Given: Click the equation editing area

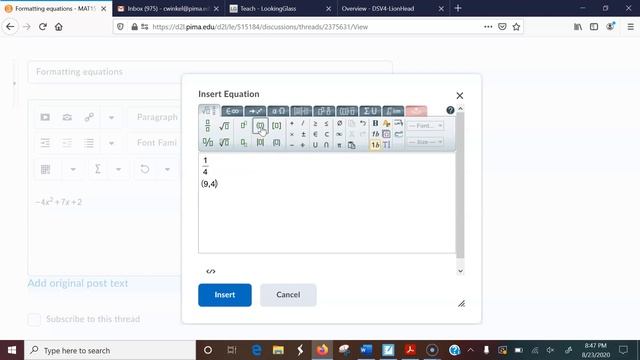Looking at the screenshot, I should [x=327, y=203].
